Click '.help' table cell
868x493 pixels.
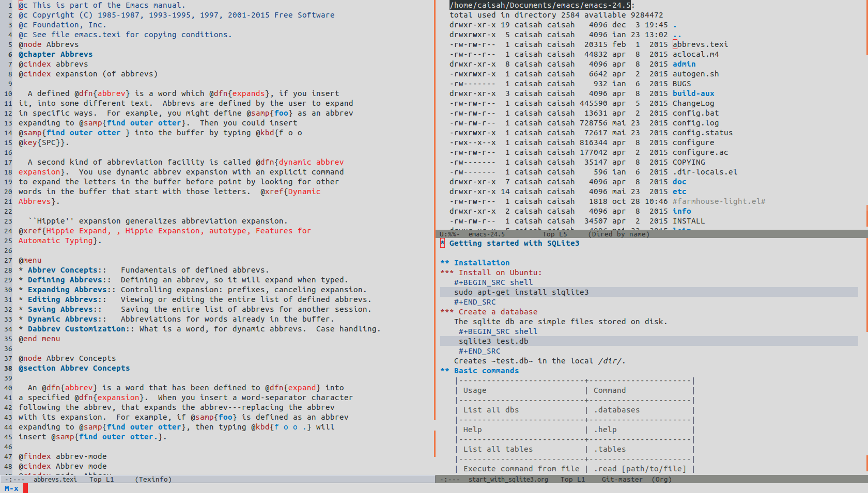(605, 430)
